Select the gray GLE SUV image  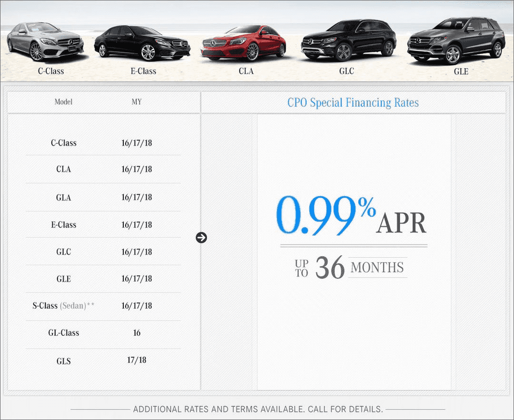coord(456,40)
